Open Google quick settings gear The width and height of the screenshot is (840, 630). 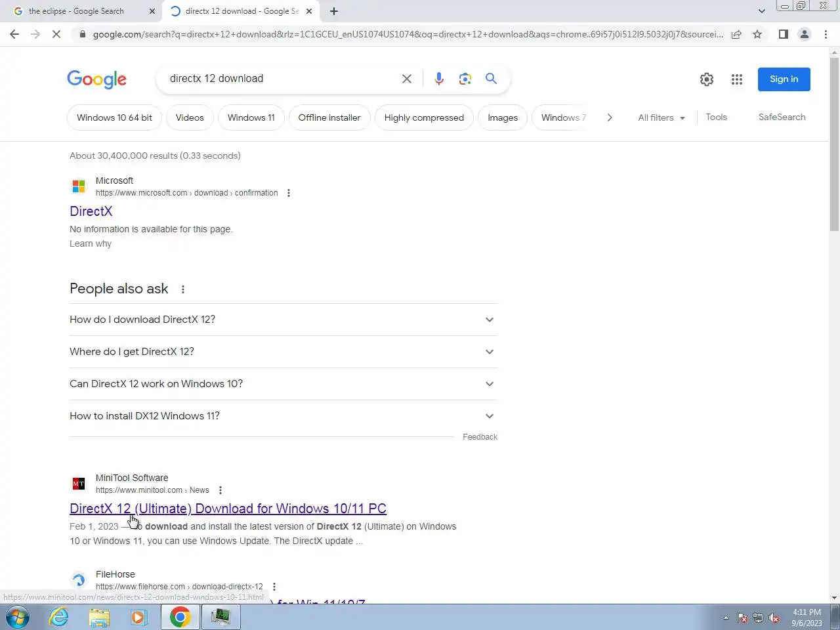(x=707, y=79)
